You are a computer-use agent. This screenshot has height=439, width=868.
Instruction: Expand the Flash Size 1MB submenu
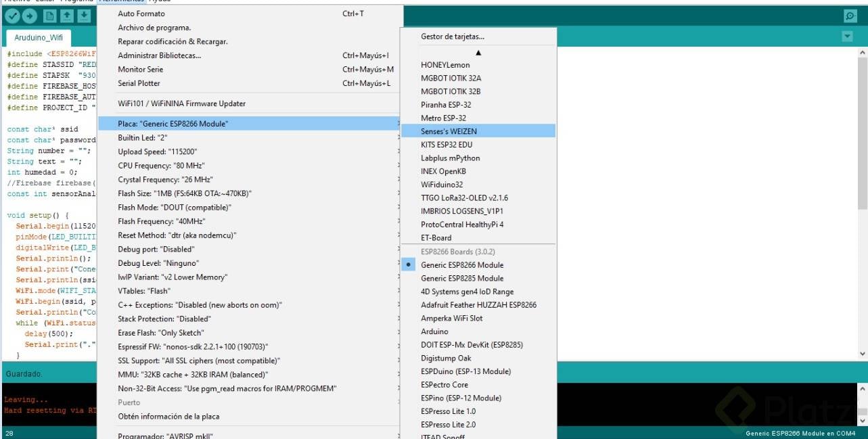pyautogui.click(x=250, y=193)
